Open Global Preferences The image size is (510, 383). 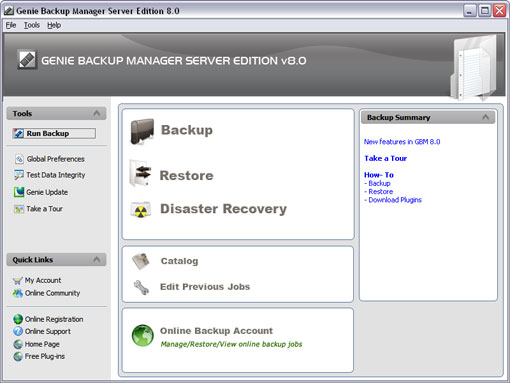coord(55,159)
